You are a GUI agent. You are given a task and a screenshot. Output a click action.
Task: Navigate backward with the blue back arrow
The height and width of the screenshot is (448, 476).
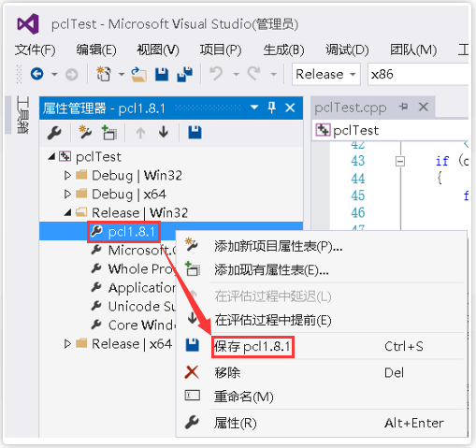[x=36, y=74]
